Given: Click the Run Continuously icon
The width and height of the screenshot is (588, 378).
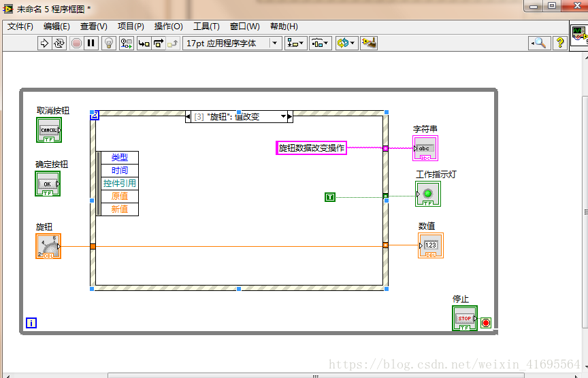Looking at the screenshot, I should [59, 43].
